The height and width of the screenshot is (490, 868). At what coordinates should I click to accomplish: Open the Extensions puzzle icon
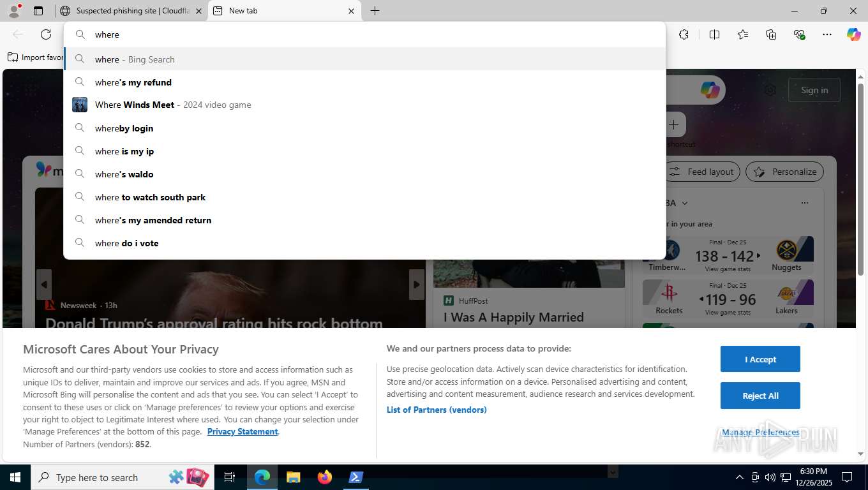click(x=684, y=34)
